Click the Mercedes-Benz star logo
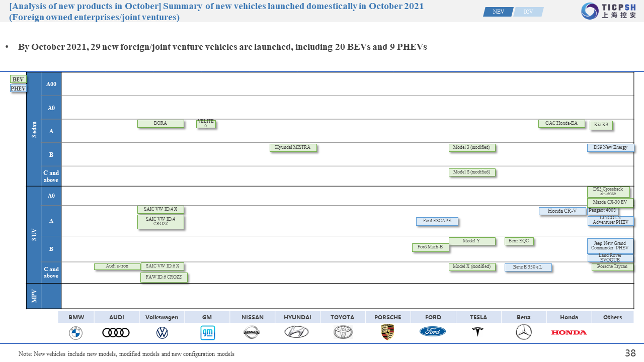This screenshot has width=644, height=362. point(524,332)
